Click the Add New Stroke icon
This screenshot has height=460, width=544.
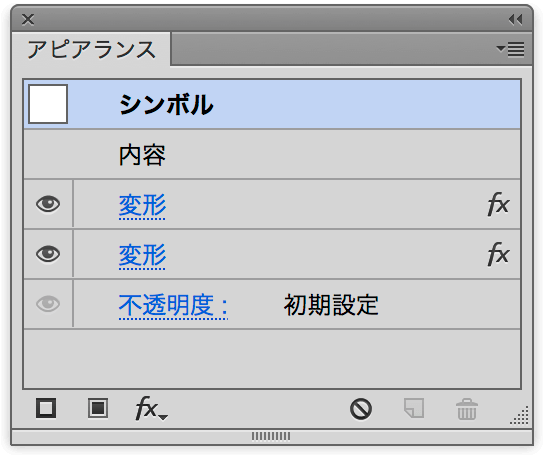tap(46, 408)
